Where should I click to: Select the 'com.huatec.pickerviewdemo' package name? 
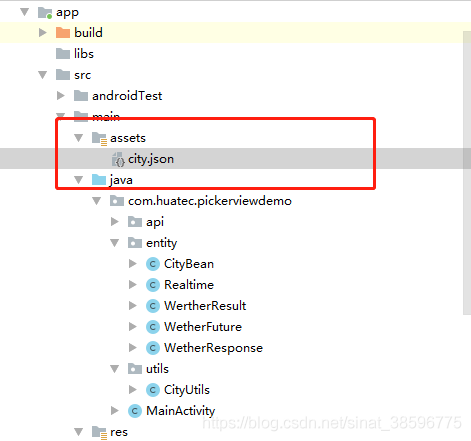click(x=210, y=201)
